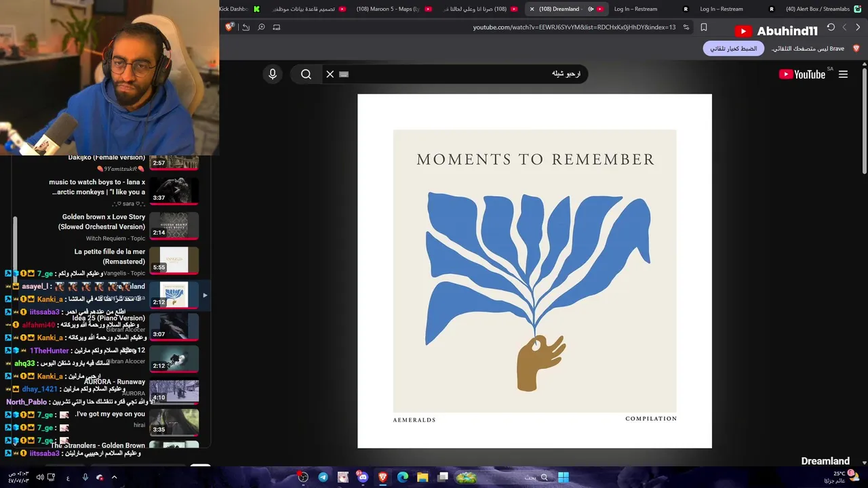Go back using the left arrow navigation button

[844, 27]
